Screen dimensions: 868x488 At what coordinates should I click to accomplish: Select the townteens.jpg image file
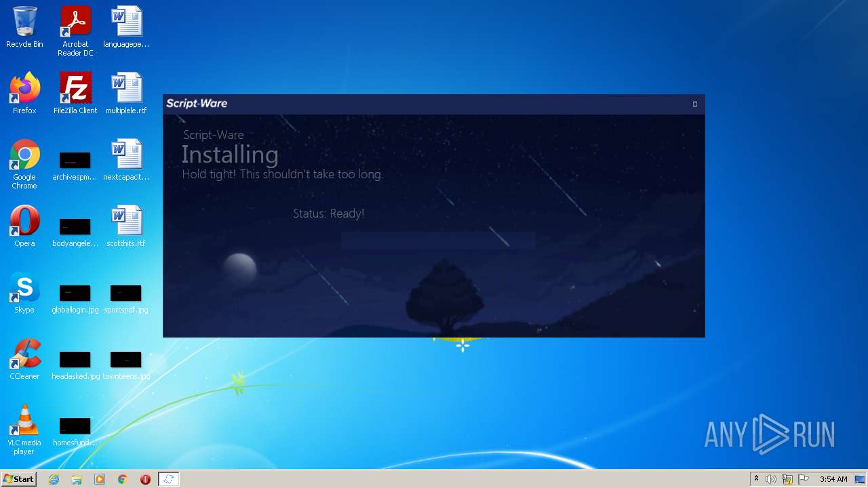coord(126,366)
